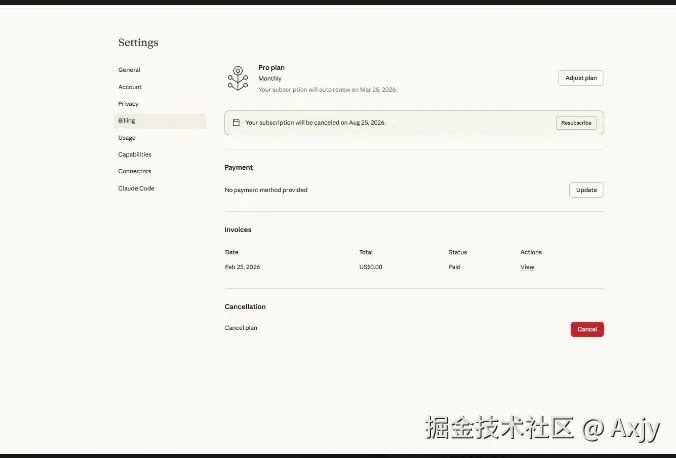The image size is (676, 458).
Task: Click the Actions column header
Action: click(x=531, y=252)
